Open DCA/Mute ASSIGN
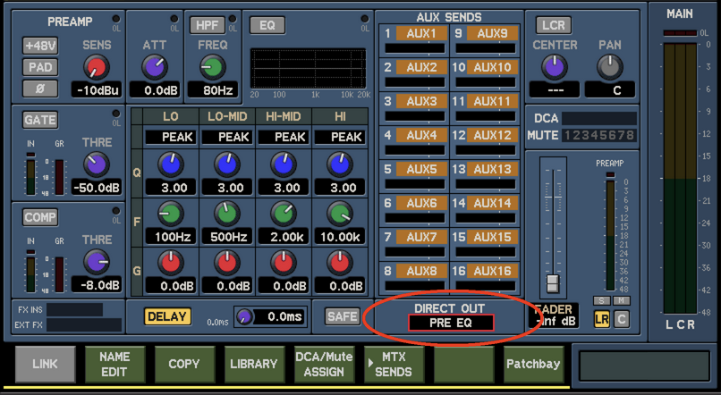Image resolution: width=723 pixels, height=396 pixels. click(324, 364)
